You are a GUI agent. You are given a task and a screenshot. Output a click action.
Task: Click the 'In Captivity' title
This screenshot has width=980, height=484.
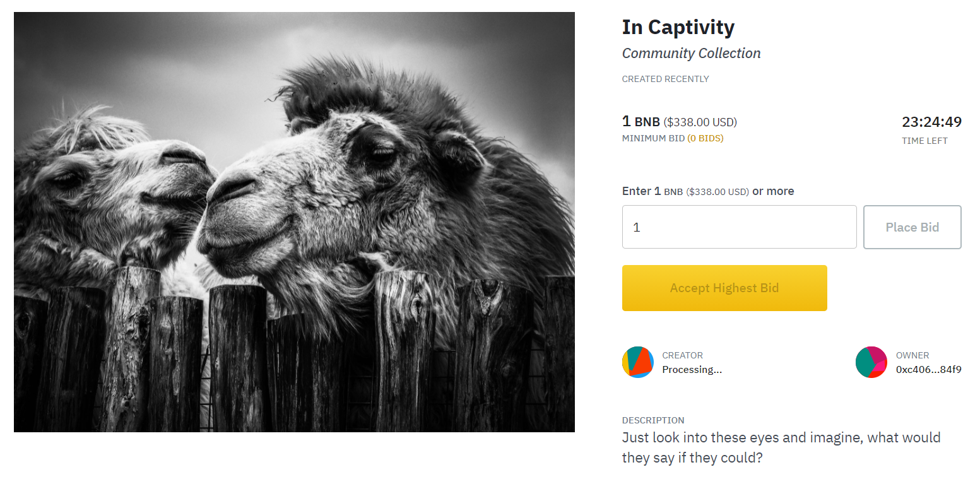pos(678,27)
